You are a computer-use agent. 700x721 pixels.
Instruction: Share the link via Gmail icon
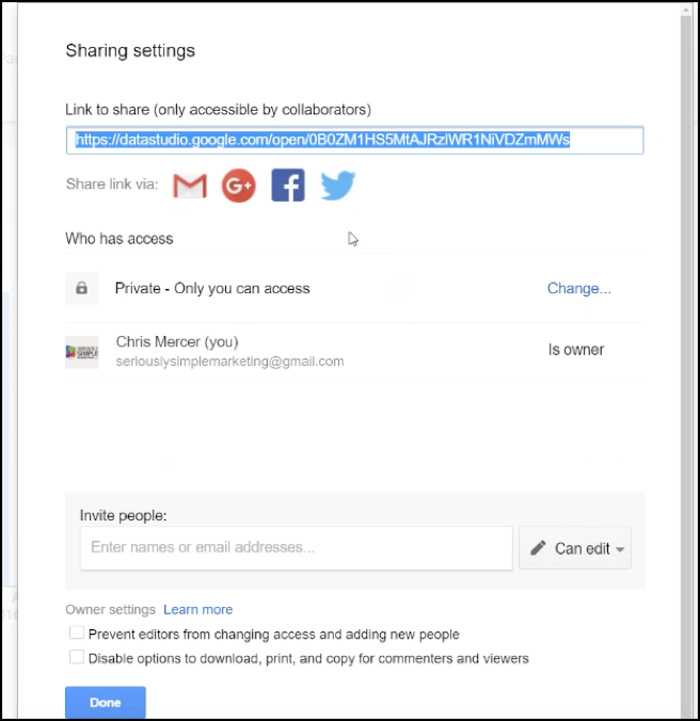pos(190,186)
